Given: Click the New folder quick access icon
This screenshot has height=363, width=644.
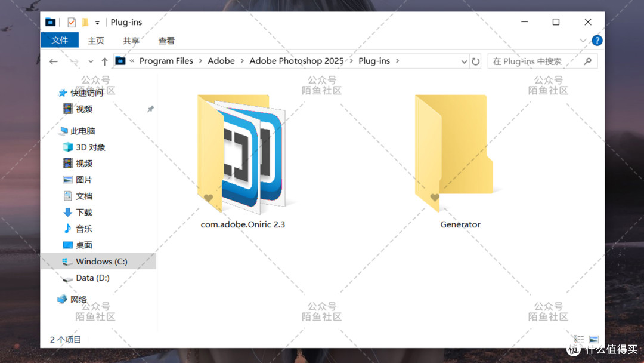Looking at the screenshot, I should click(85, 22).
